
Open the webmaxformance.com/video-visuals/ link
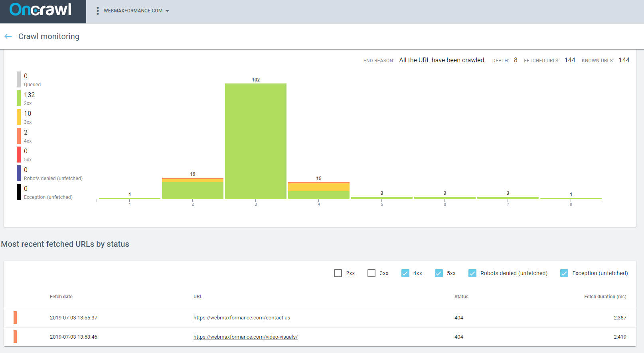pos(245,337)
